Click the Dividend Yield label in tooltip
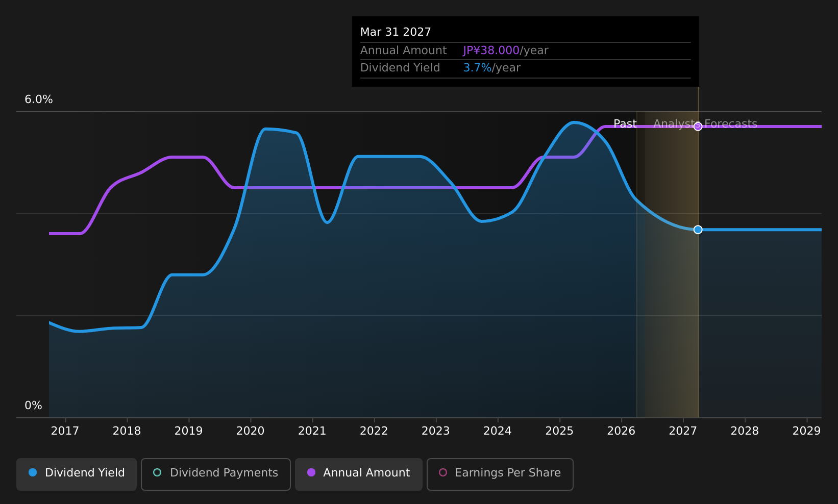The height and width of the screenshot is (504, 838). (400, 68)
